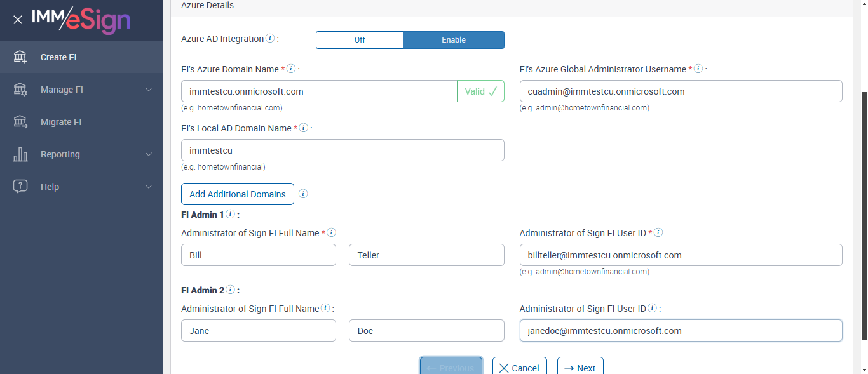868x374 pixels.
Task: Open the Migrate FI menu item
Action: pos(61,122)
